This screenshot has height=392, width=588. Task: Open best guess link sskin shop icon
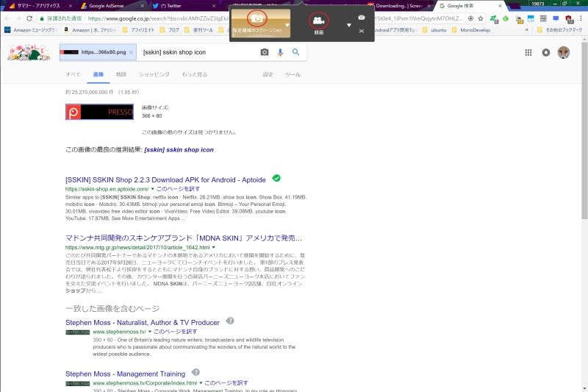(179, 150)
